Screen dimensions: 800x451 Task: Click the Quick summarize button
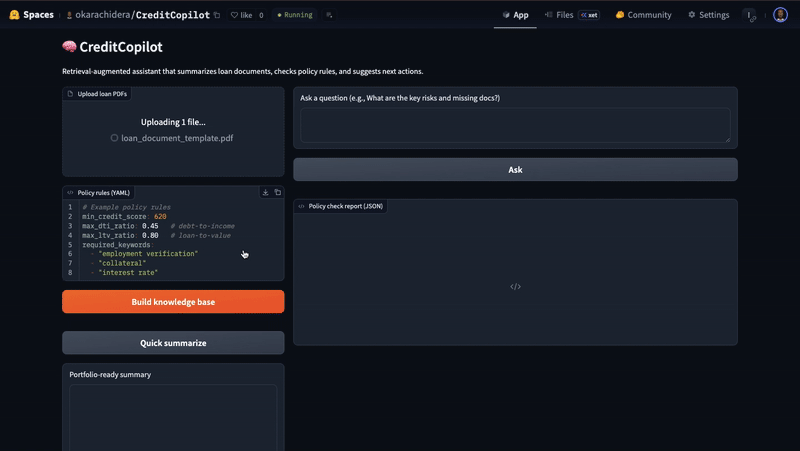(x=173, y=343)
